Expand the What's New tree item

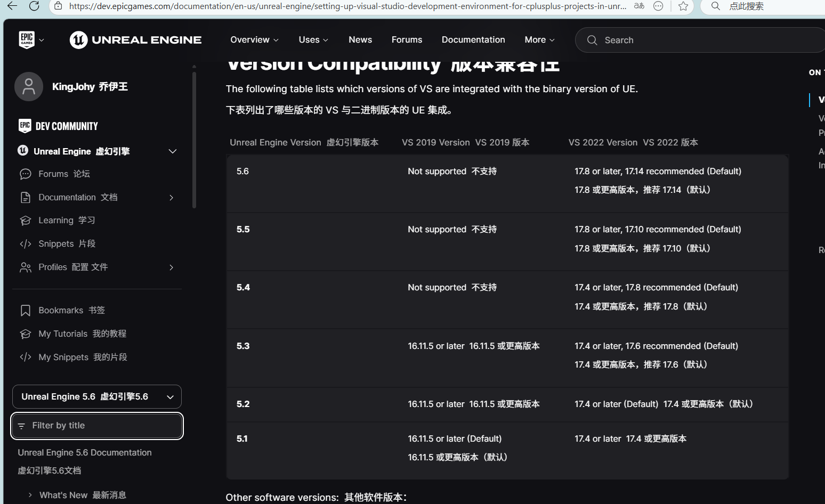click(x=30, y=495)
